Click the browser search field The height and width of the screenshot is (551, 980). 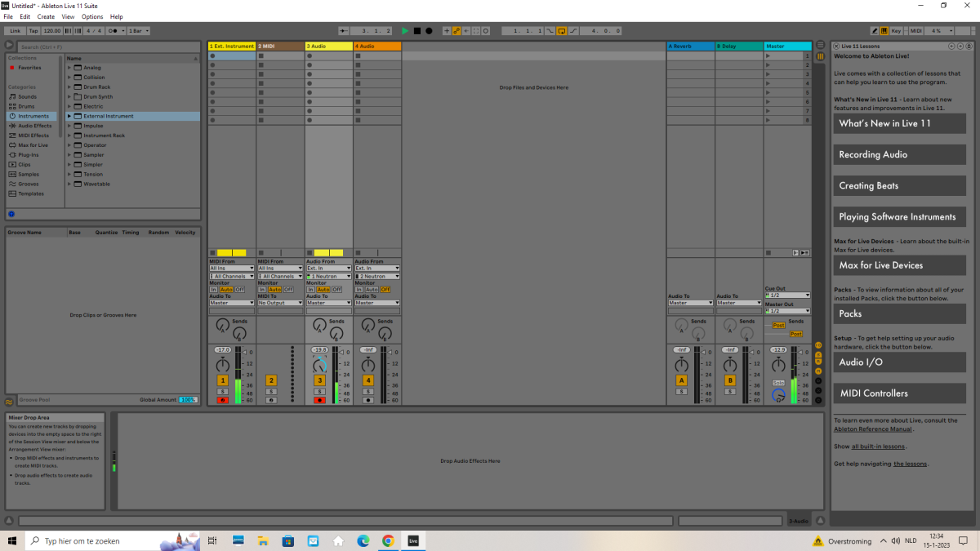tap(107, 47)
